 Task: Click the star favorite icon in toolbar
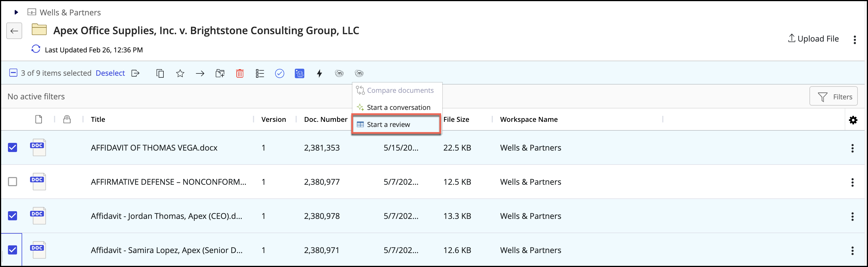tap(180, 73)
